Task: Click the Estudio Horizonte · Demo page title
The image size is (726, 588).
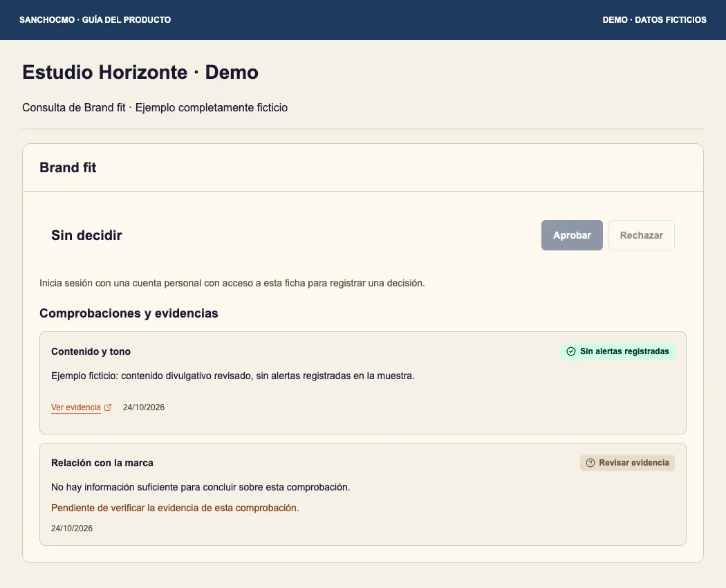Action: click(x=140, y=72)
